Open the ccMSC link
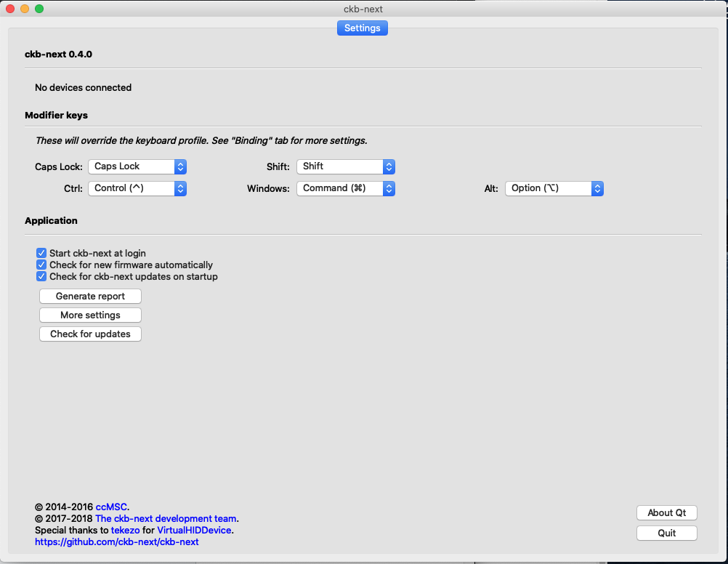Viewport: 728px width, 564px height. click(111, 507)
